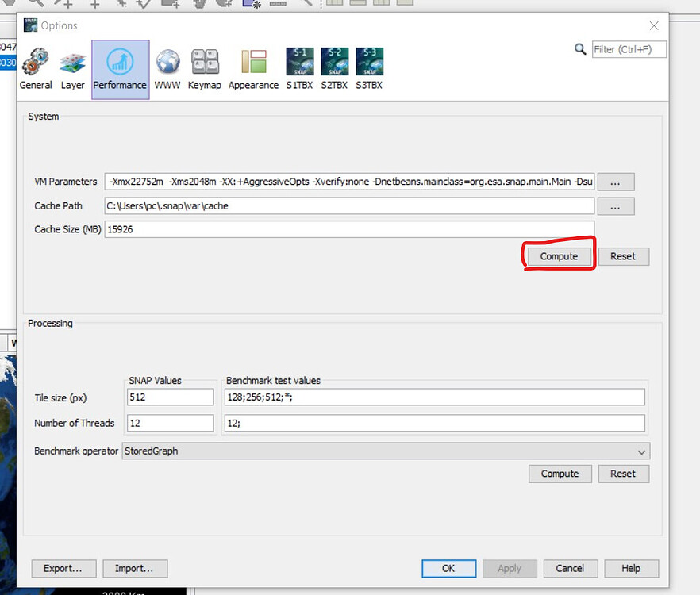
Task: Click the Reset button in the Processing section
Action: 623,473
